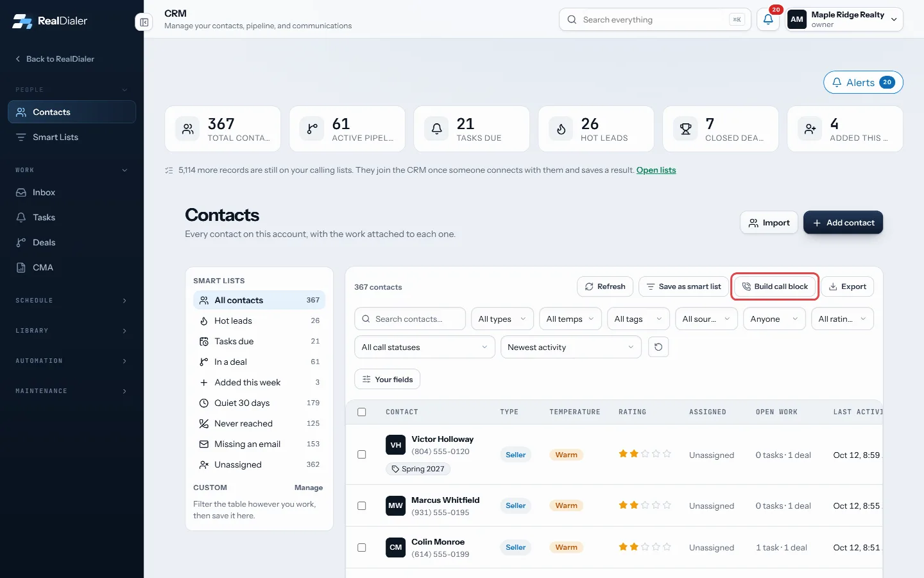
Task: Select Marcus Whitfield's row checkbox
Action: 362,505
